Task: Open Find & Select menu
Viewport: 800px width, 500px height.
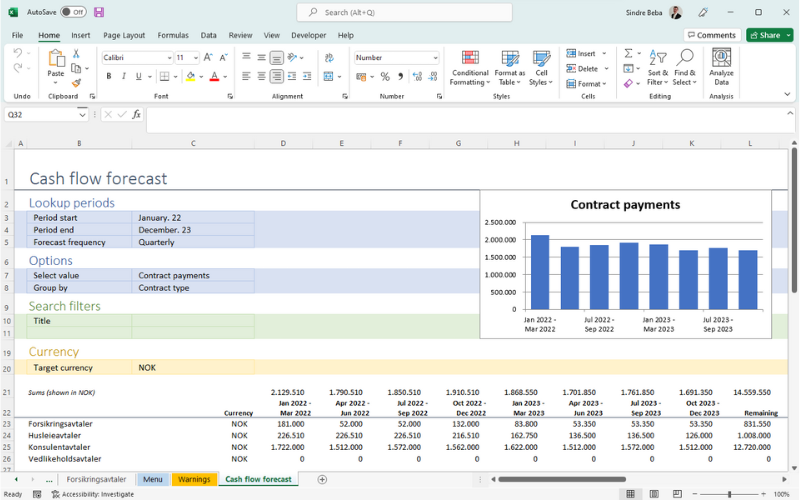Action: pos(684,68)
